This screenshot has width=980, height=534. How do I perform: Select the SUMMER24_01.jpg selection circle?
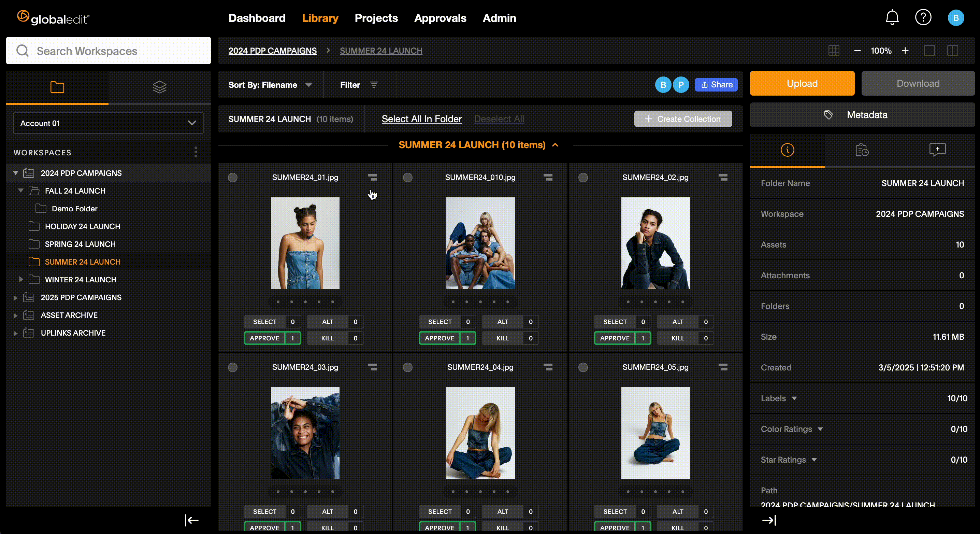[232, 177]
